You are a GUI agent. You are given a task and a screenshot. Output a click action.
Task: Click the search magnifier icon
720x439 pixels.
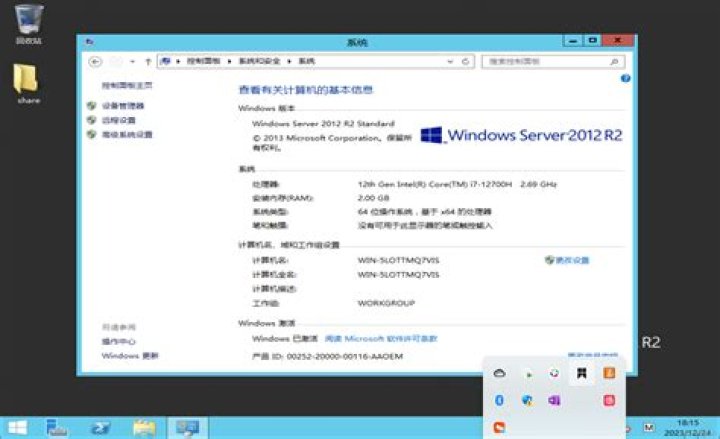614,62
